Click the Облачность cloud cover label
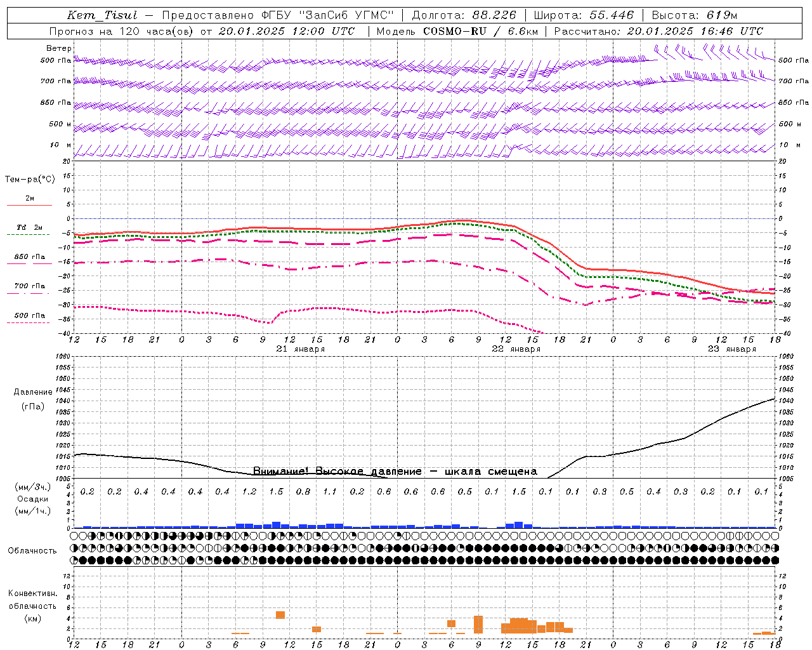 click(x=32, y=551)
